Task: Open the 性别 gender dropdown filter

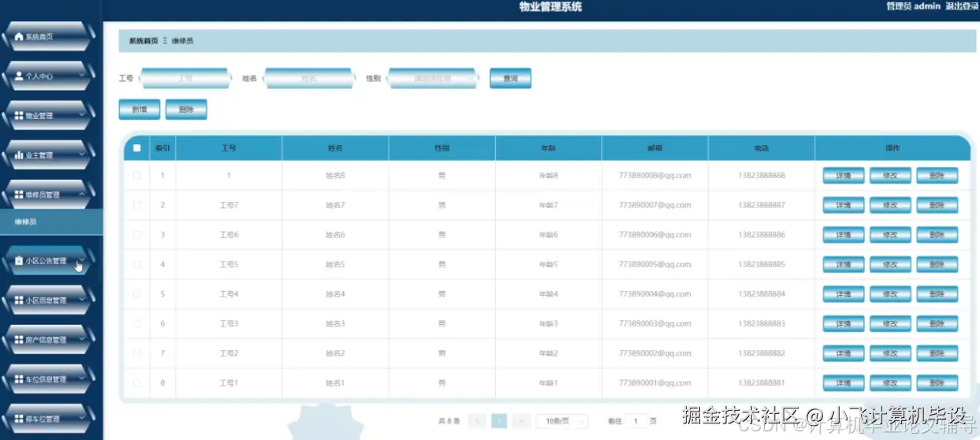Action: pyautogui.click(x=434, y=79)
